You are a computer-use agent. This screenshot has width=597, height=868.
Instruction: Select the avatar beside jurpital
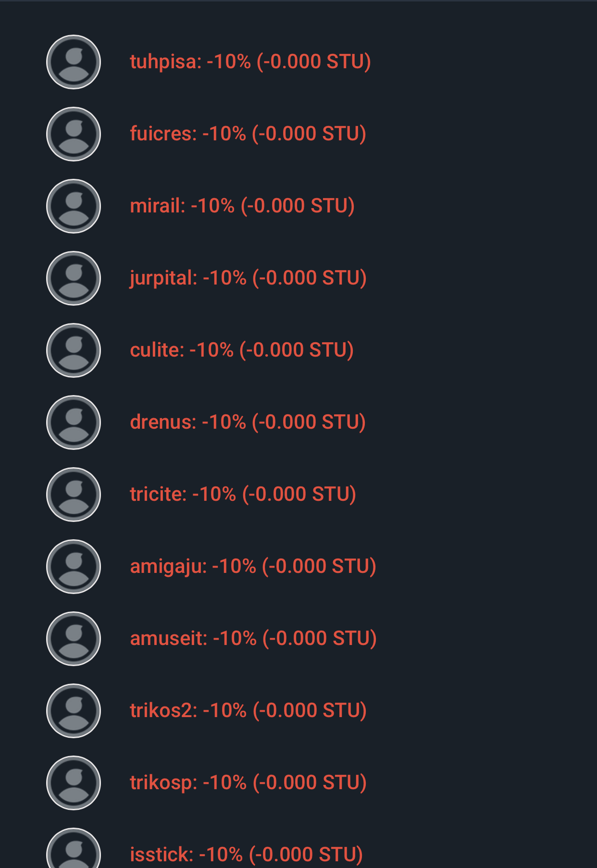[74, 278]
